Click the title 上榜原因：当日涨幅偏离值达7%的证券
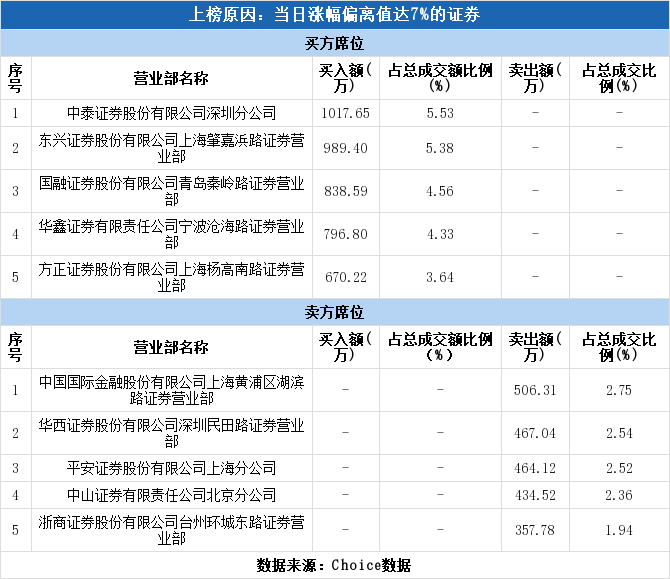This screenshot has width=670, height=579. coord(335,15)
